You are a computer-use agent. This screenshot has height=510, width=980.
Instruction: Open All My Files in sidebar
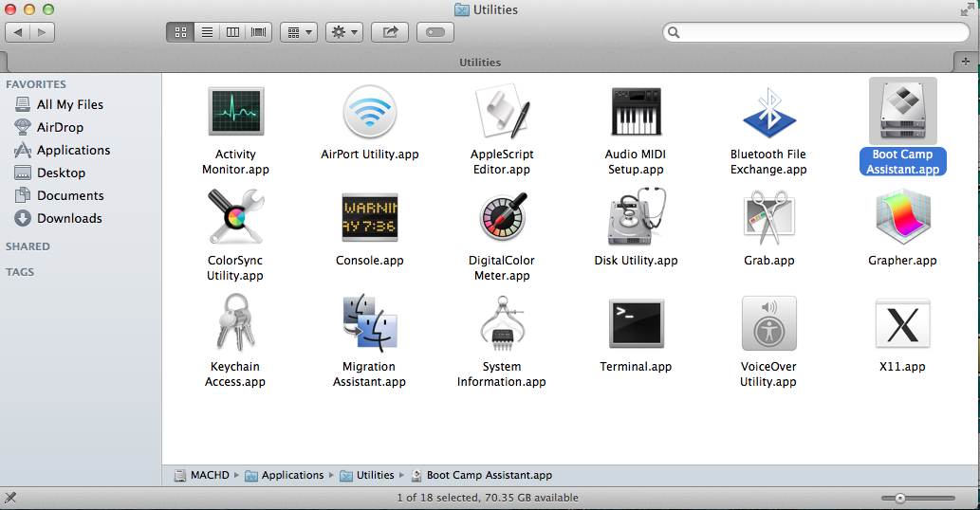[x=70, y=105]
